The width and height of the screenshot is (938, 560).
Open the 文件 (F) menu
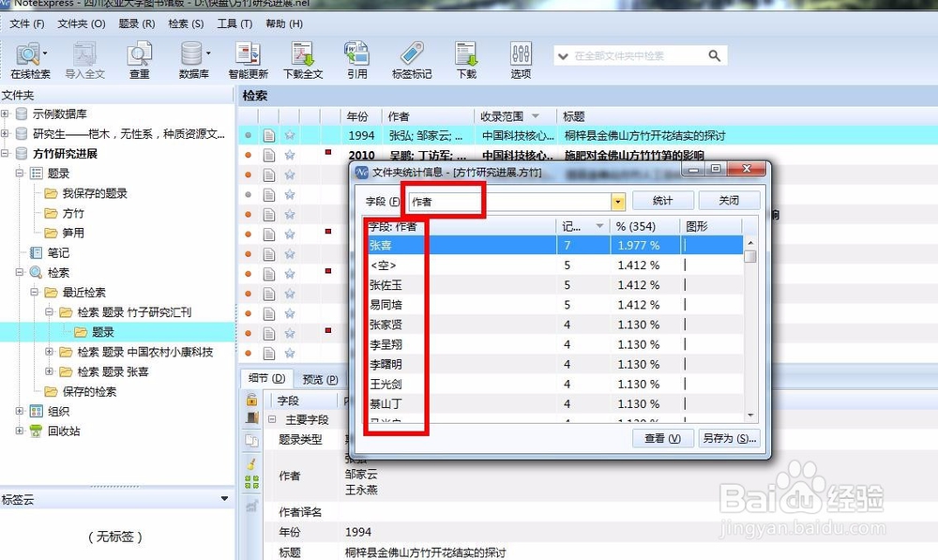(27, 24)
